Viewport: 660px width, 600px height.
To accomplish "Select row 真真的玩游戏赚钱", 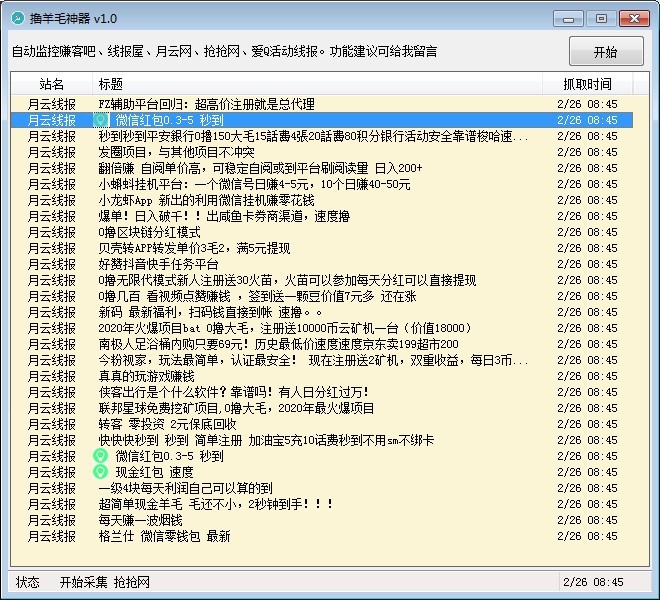I will 322,376.
